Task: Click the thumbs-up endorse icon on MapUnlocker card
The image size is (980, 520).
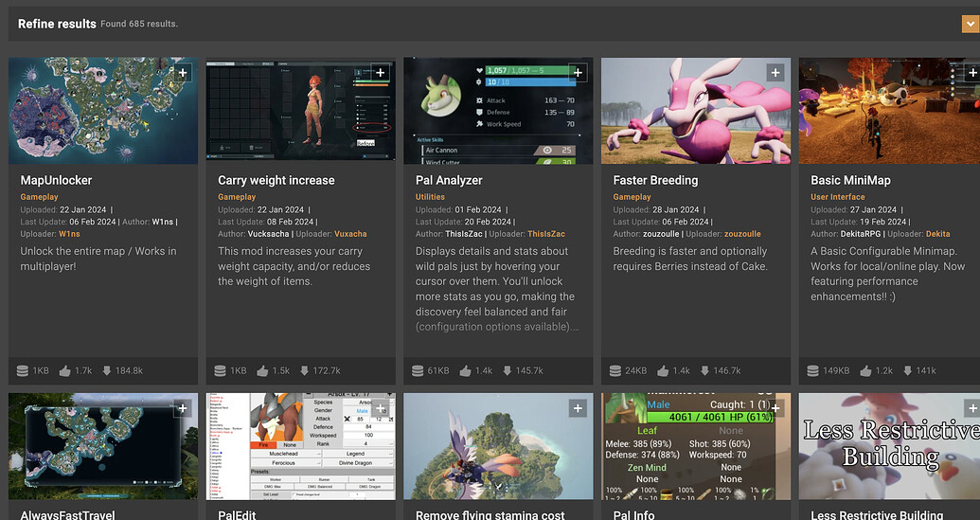Action: pyautogui.click(x=65, y=370)
